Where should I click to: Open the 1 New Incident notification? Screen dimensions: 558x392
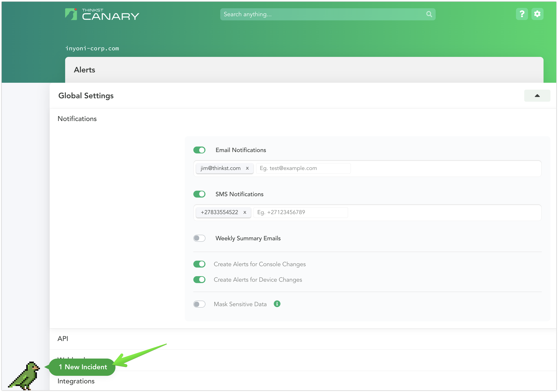point(82,367)
